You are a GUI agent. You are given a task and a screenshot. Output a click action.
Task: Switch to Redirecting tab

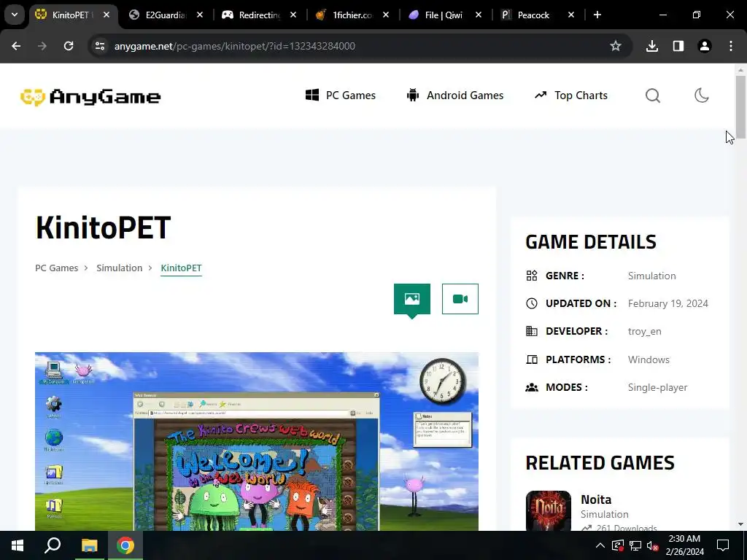(260, 15)
